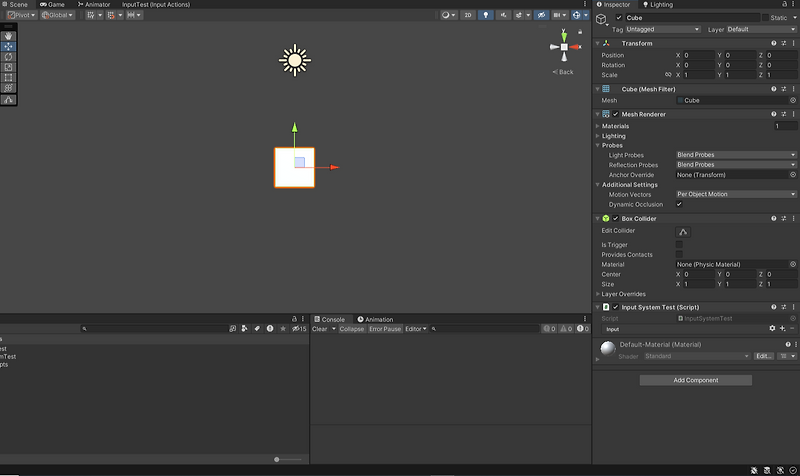Open the Lighting tab
This screenshot has height=476, width=800.
660,5
